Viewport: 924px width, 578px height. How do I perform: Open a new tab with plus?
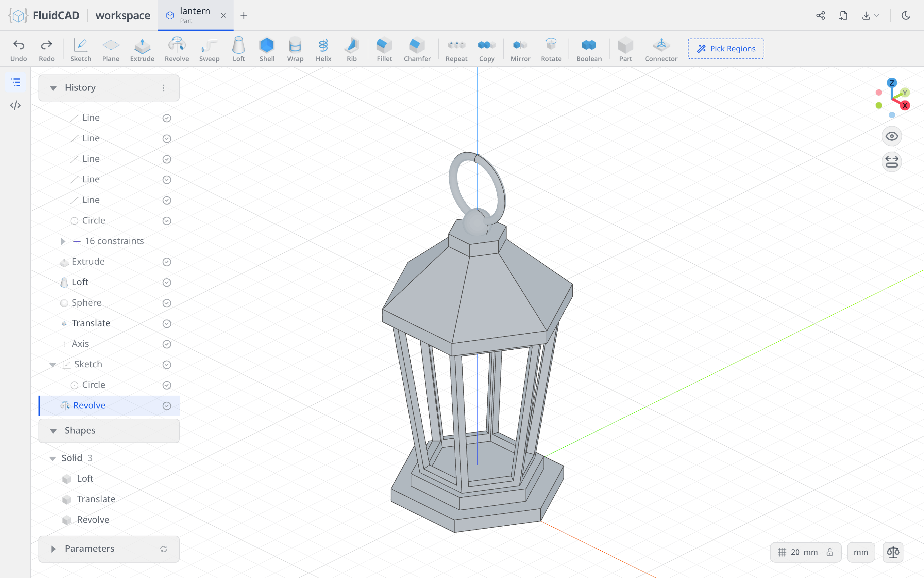[244, 15]
